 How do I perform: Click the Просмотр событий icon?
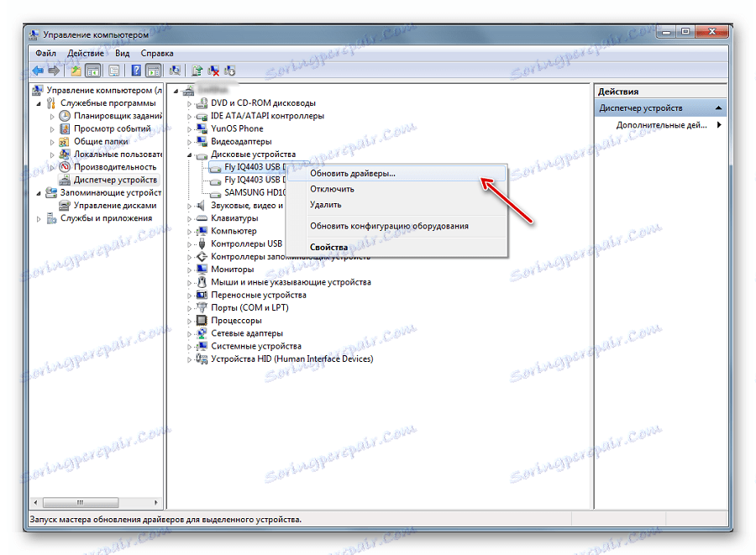click(65, 128)
